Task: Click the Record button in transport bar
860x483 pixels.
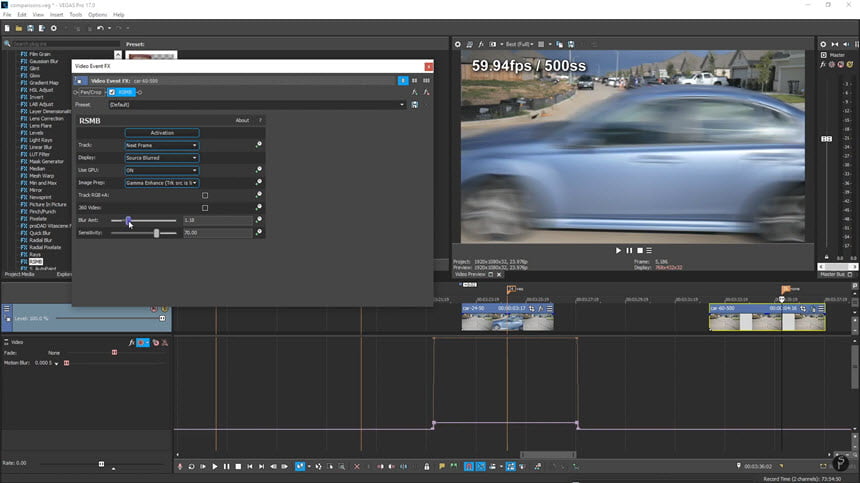Action: click(180, 467)
